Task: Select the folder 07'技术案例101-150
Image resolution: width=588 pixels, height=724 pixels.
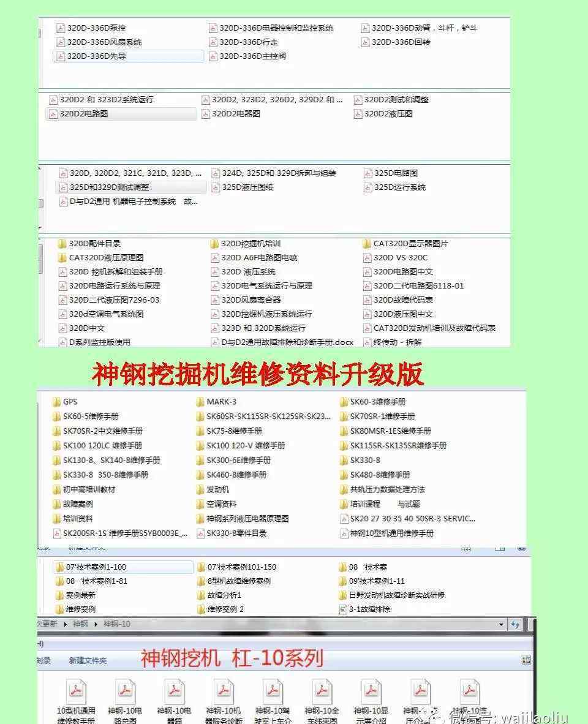Action: coord(242,567)
